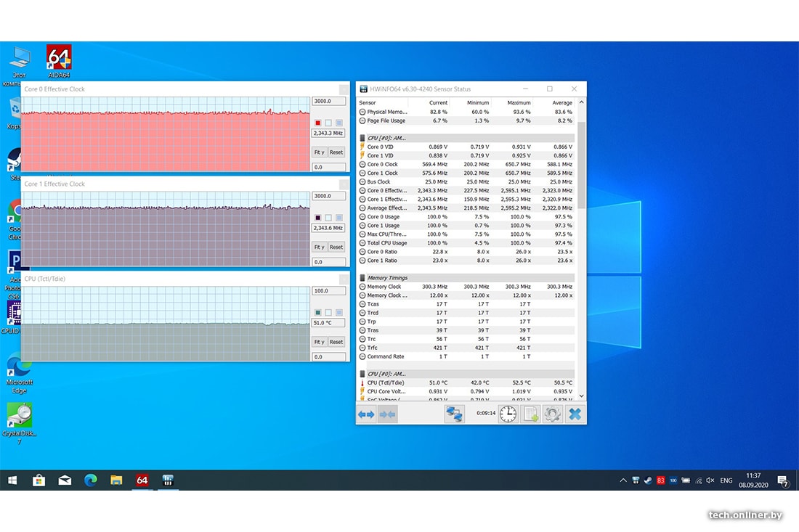The image size is (799, 532).
Task: Click the clock reset timer icon
Action: (508, 414)
